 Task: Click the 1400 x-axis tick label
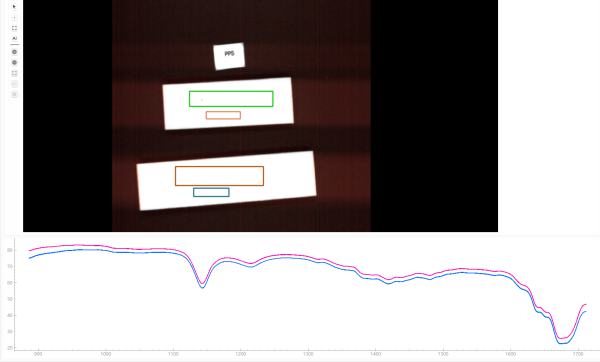coord(375,354)
